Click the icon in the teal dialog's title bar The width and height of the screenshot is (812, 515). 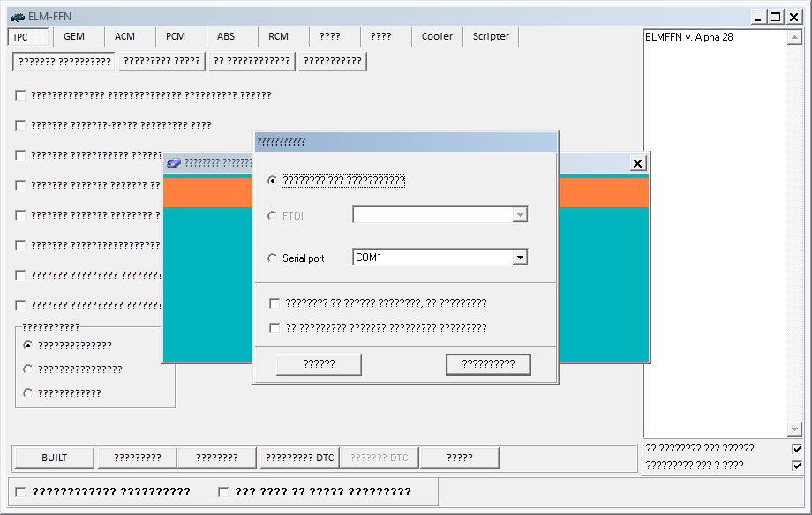[174, 163]
